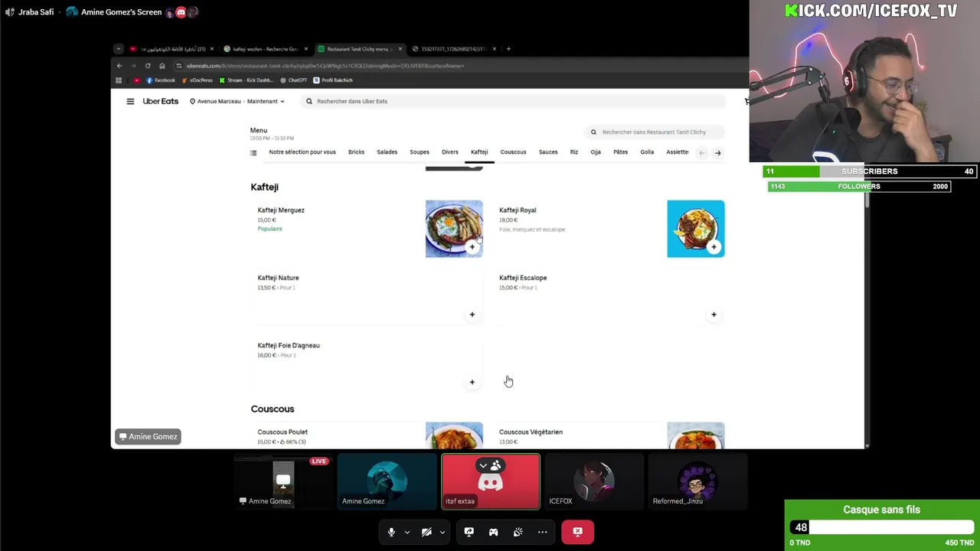
Task: Reload the page in the shared browser
Action: pos(148,66)
